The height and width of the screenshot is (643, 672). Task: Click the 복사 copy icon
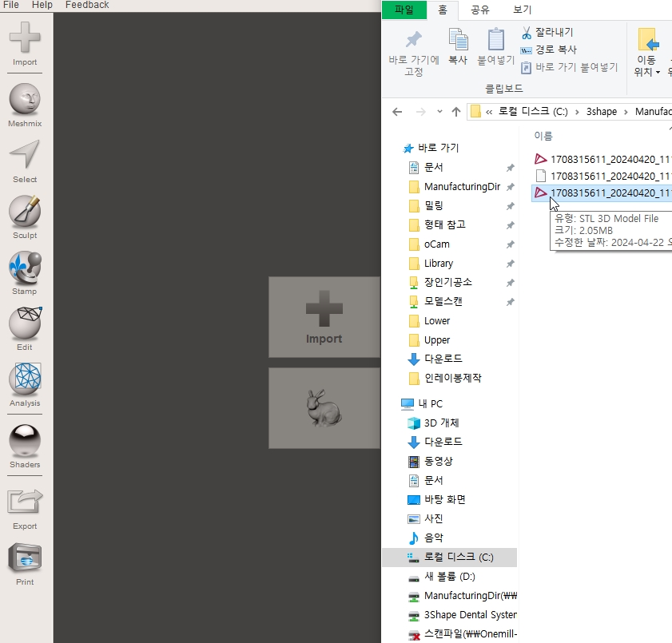click(458, 46)
